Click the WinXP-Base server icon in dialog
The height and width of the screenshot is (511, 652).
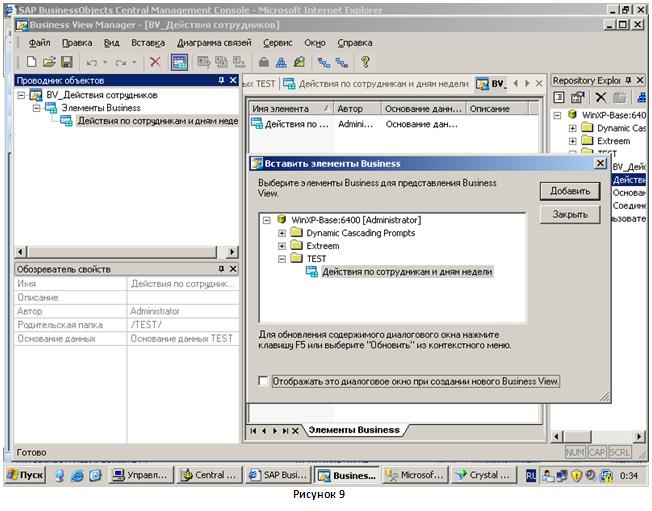point(282,219)
